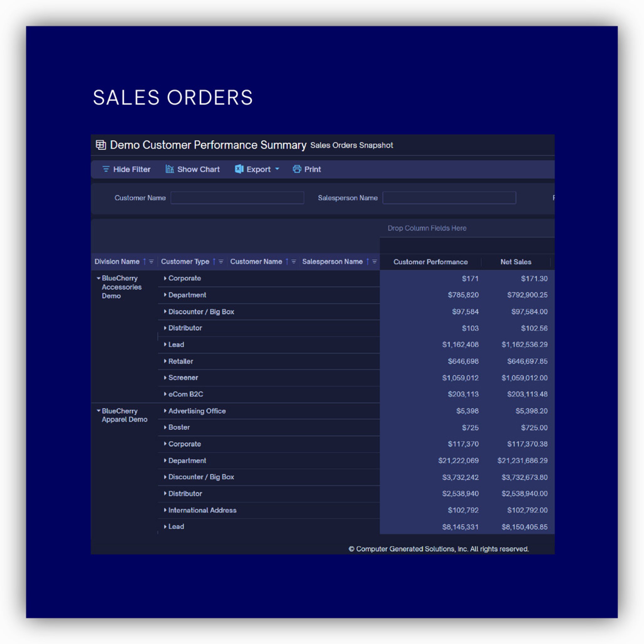This screenshot has width=644, height=644.
Task: Collapse BlueCherry Accessories Demo division
Action: click(98, 278)
